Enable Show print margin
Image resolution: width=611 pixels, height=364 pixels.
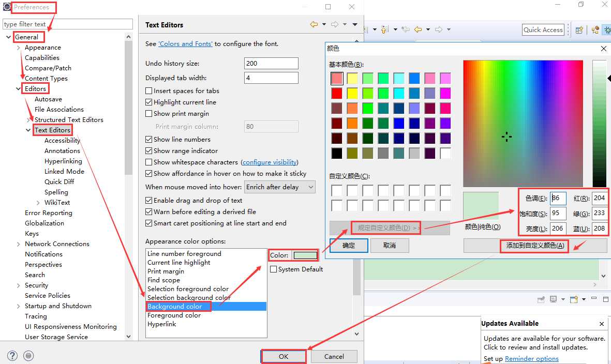tap(148, 113)
